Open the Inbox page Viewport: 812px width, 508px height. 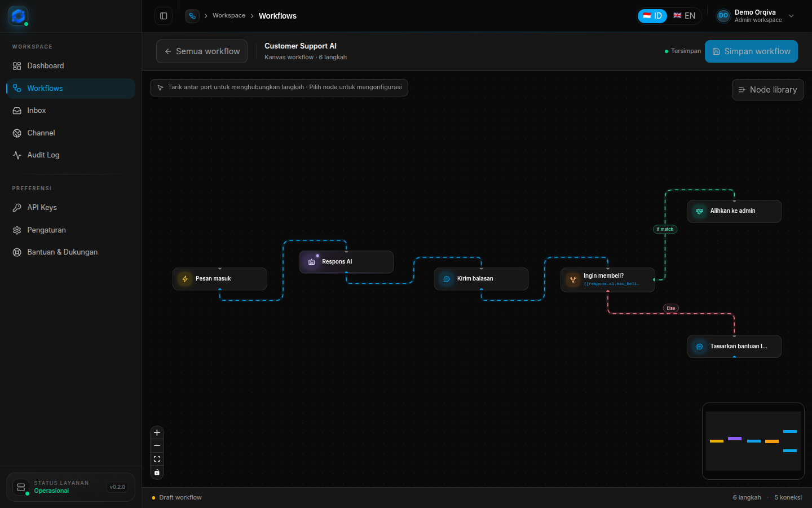pos(70,111)
